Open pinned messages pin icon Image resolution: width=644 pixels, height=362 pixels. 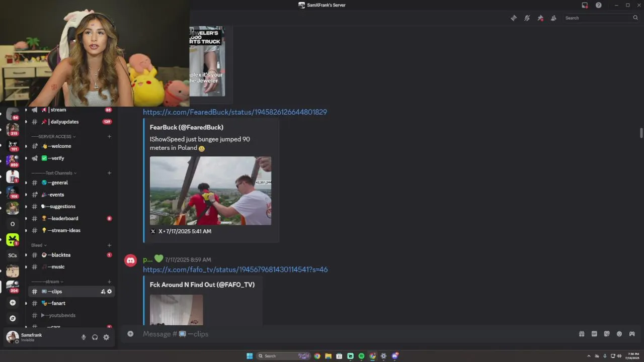(540, 18)
